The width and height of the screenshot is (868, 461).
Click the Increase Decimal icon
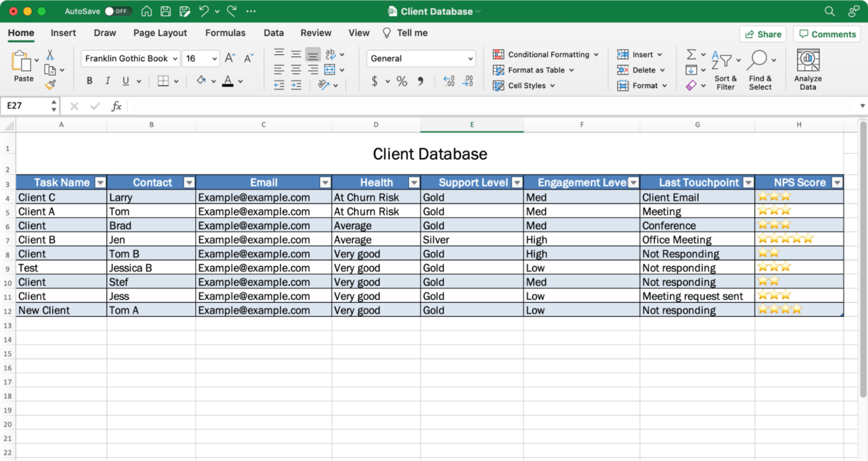(448, 81)
